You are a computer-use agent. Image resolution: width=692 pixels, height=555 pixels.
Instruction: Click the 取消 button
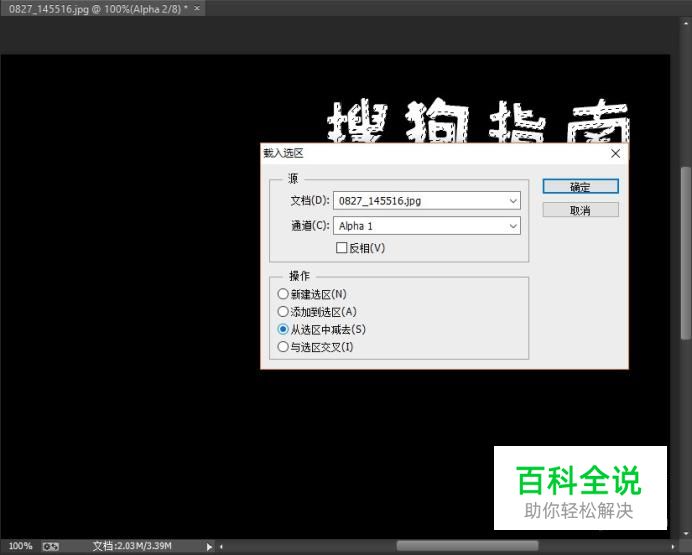(x=580, y=210)
